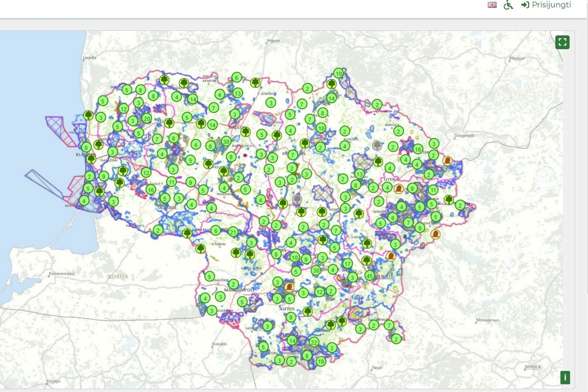Open the 4 cluster left of Kupiškis

pos(345,146)
